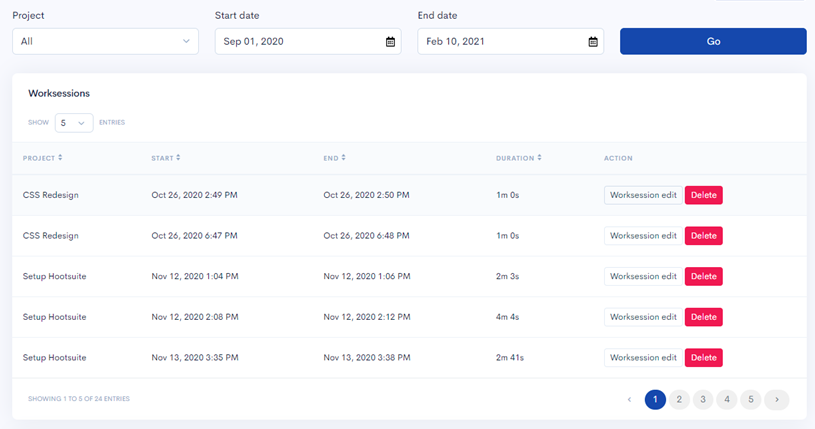The image size is (815, 429).
Task: Sort by Start column arrows
Action: [x=178, y=158]
